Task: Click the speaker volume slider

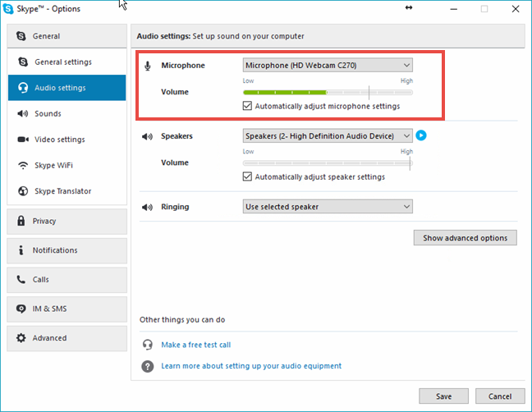Action: pyautogui.click(x=328, y=163)
